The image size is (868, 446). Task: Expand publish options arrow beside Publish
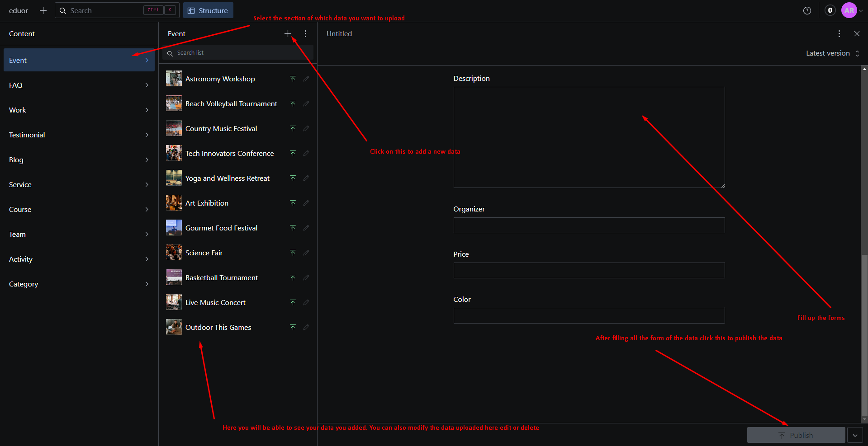(x=855, y=435)
